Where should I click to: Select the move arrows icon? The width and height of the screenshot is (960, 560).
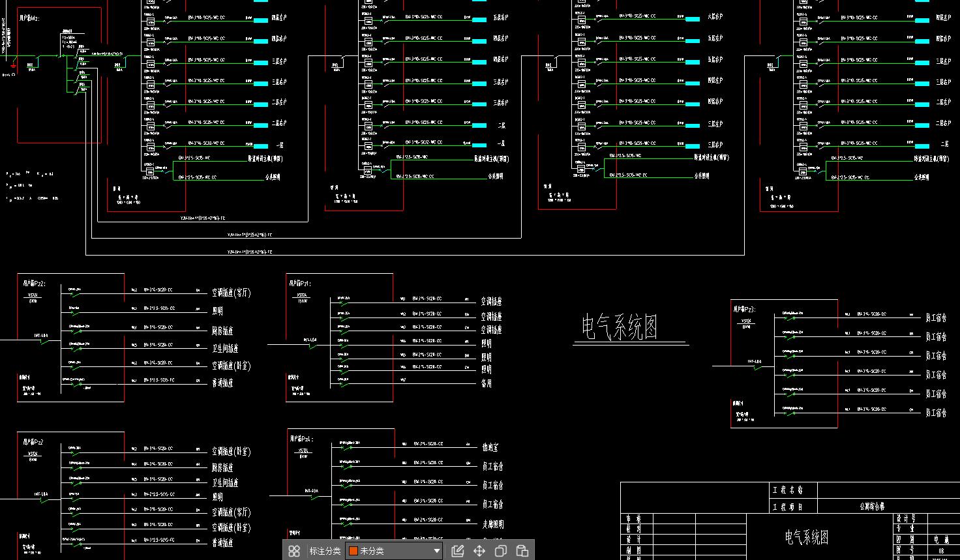(479, 551)
